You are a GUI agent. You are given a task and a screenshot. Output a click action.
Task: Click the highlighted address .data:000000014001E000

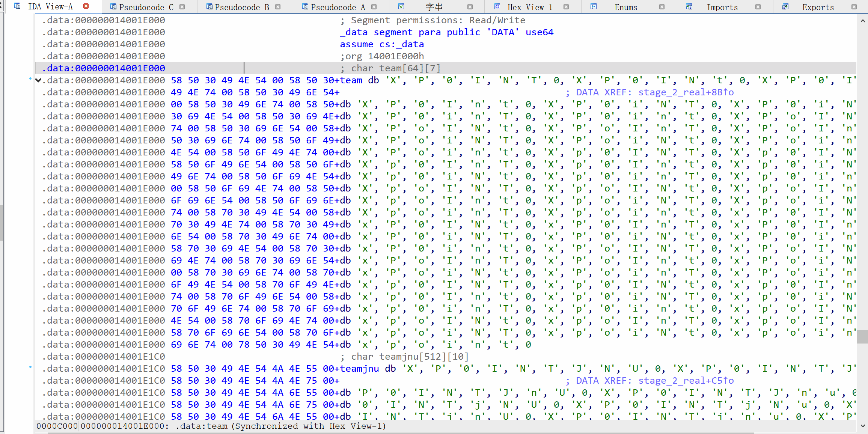pos(104,68)
